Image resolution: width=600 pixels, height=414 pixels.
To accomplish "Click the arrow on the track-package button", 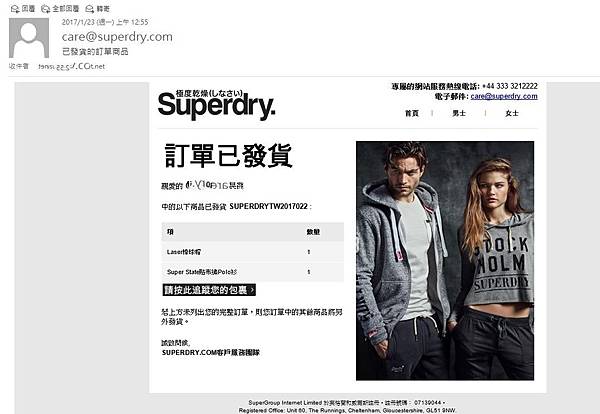I will (252, 290).
